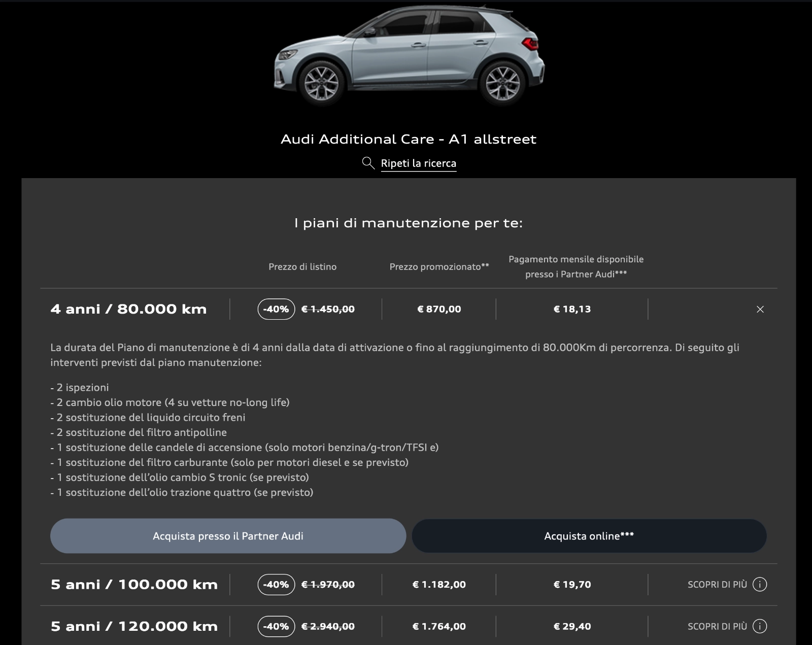Click the -40% badge on the 120.000 km plan
This screenshot has width=812, height=645.
(276, 626)
